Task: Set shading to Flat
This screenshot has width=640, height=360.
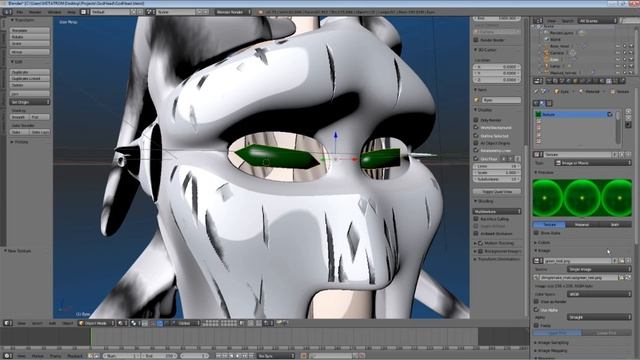Action: [x=40, y=117]
